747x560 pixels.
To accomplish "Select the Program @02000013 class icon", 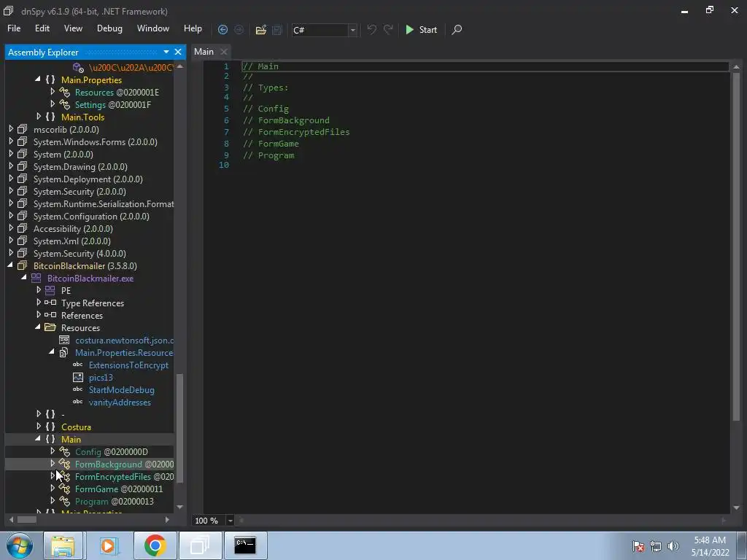I will (64, 501).
